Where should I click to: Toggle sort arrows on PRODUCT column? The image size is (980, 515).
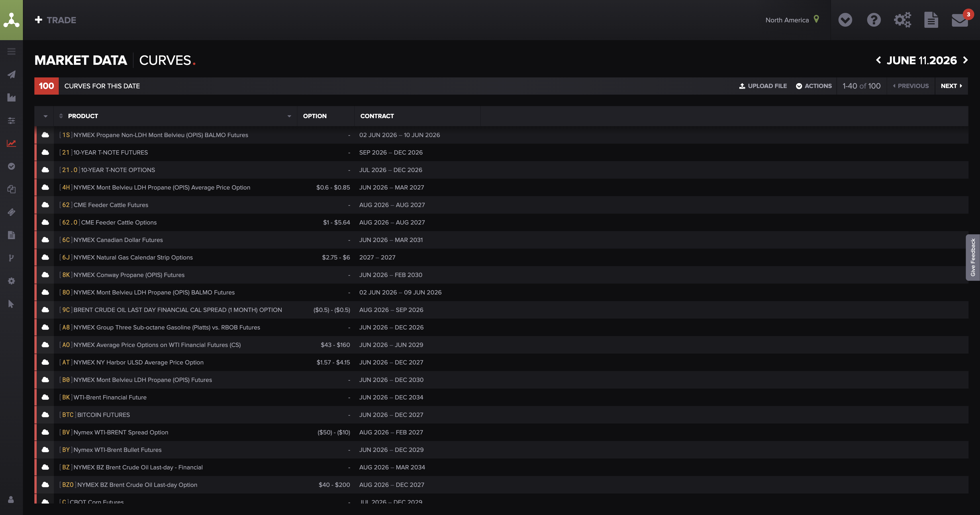(61, 116)
